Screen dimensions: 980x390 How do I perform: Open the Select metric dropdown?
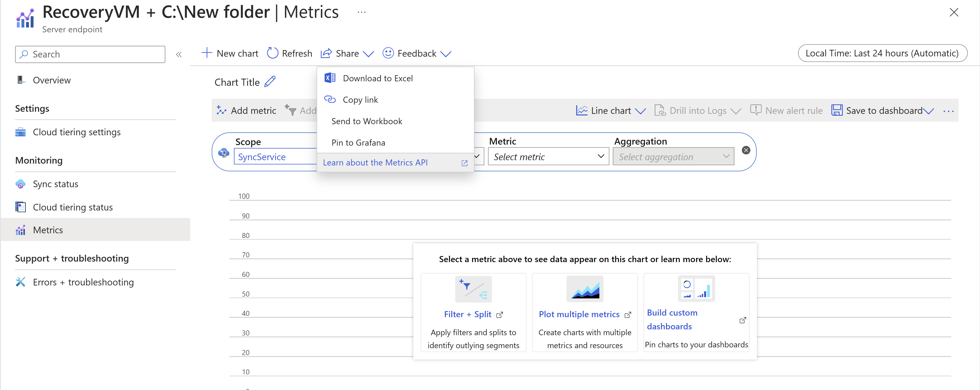(x=547, y=156)
